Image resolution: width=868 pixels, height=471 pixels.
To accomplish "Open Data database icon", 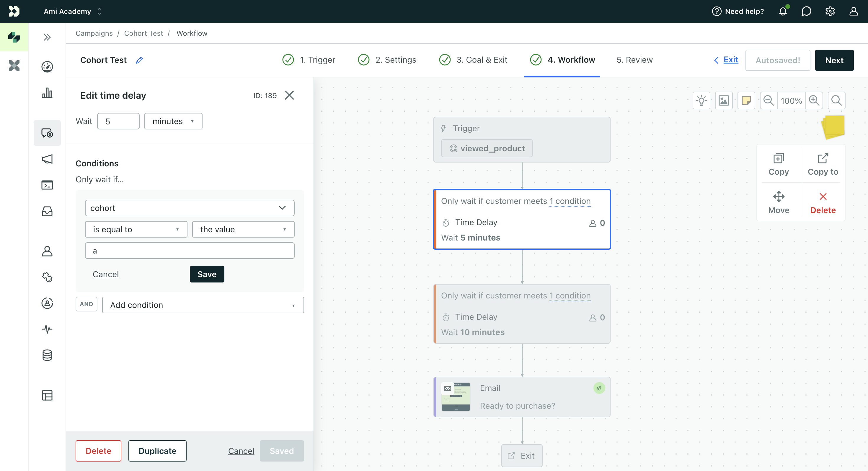I will [x=47, y=355].
